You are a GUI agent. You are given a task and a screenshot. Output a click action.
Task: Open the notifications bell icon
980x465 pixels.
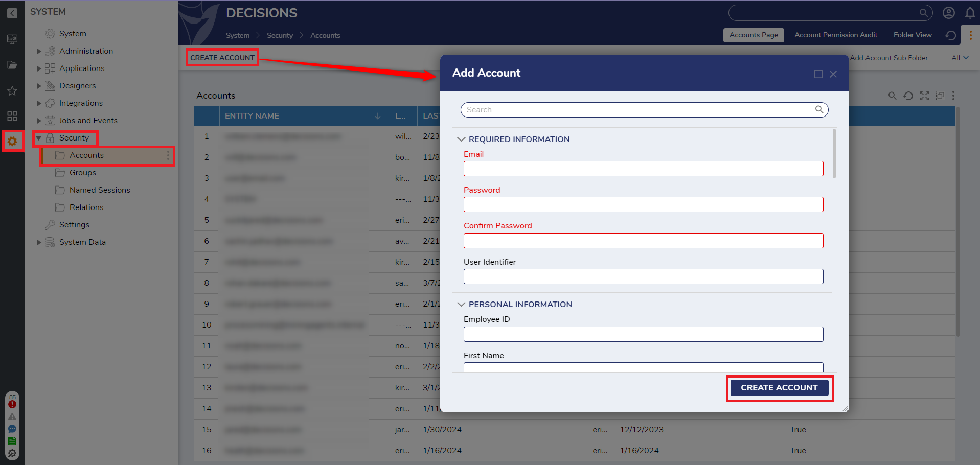[x=970, y=13]
